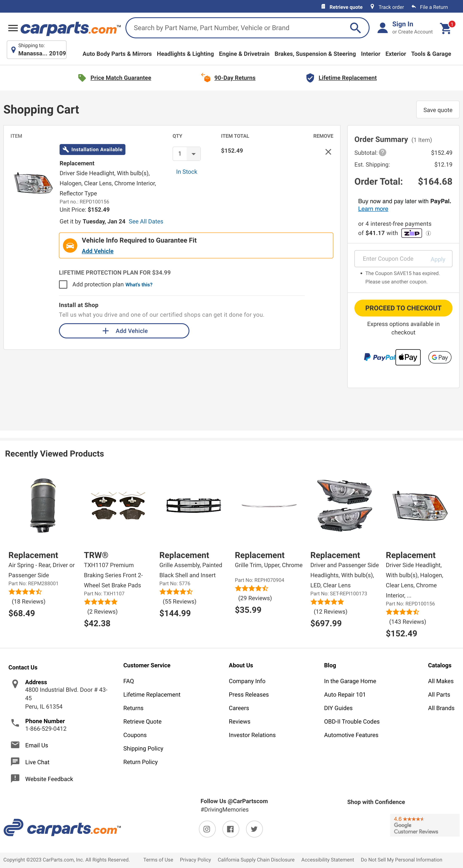Open the Tools & Garage menu
This screenshot has width=463, height=868.
(x=431, y=54)
